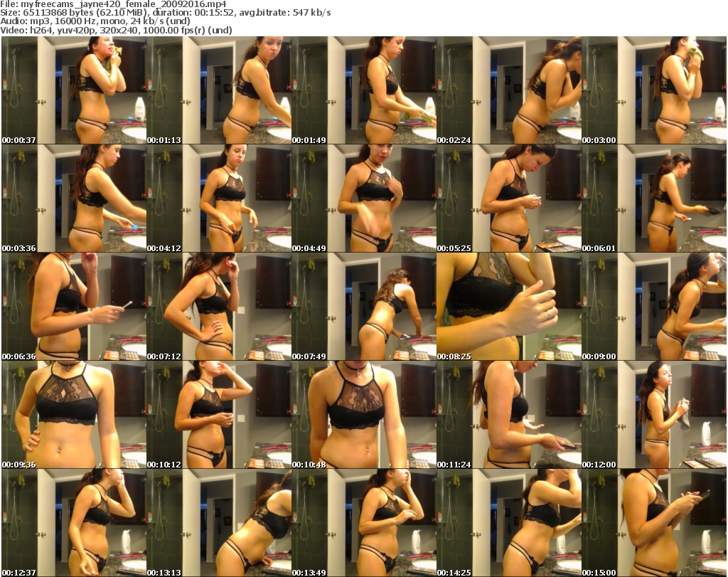Click the 00:03:36 thumbnail
This screenshot has height=577, width=728.
(x=74, y=198)
